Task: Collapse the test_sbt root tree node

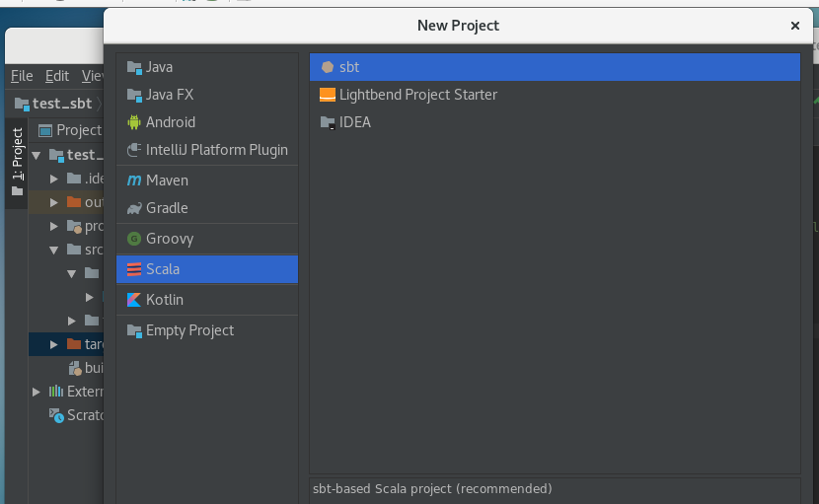Action: pyautogui.click(x=37, y=155)
